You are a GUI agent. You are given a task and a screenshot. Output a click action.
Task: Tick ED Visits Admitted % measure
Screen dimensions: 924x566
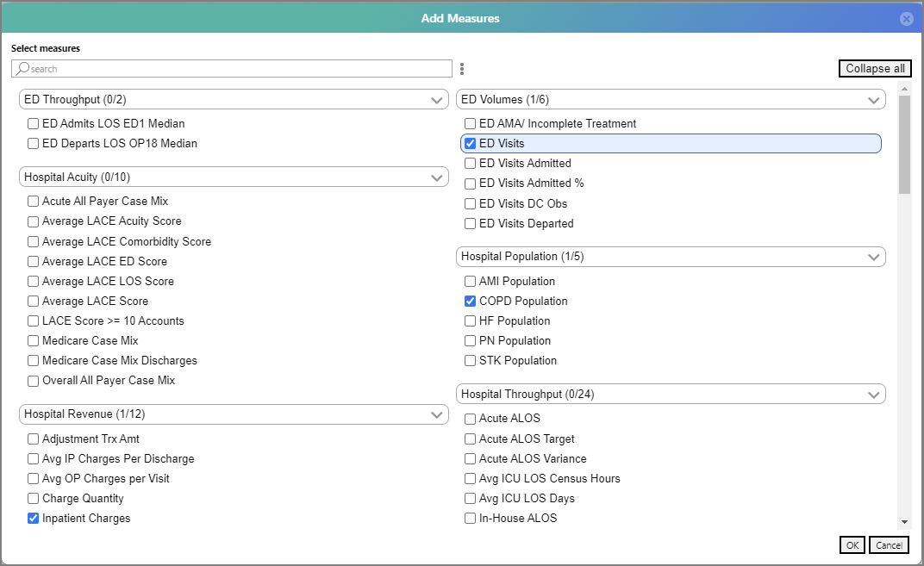[471, 183]
